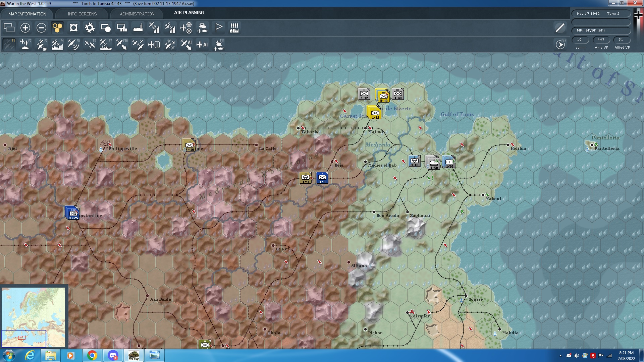Launch Internet Explorer from taskbar

tap(30, 355)
